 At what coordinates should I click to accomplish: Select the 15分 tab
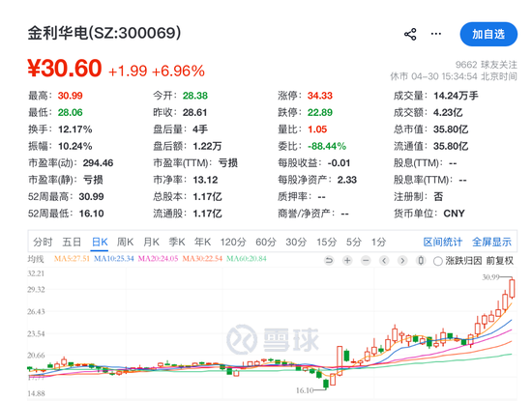point(326,242)
